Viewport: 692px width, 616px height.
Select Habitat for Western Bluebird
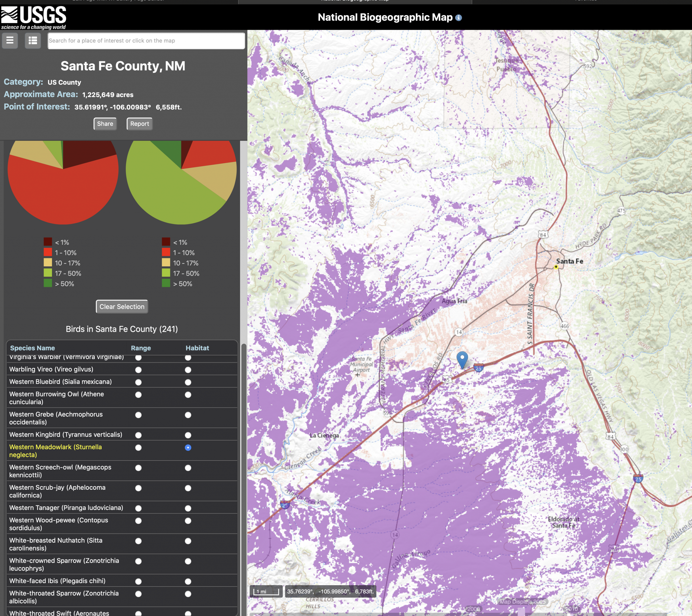pyautogui.click(x=188, y=382)
